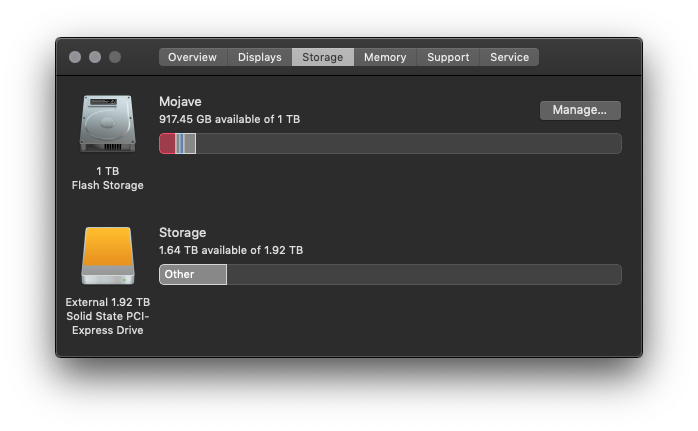Switch to the Overview tab
This screenshot has height=431, width=698.
pos(193,57)
